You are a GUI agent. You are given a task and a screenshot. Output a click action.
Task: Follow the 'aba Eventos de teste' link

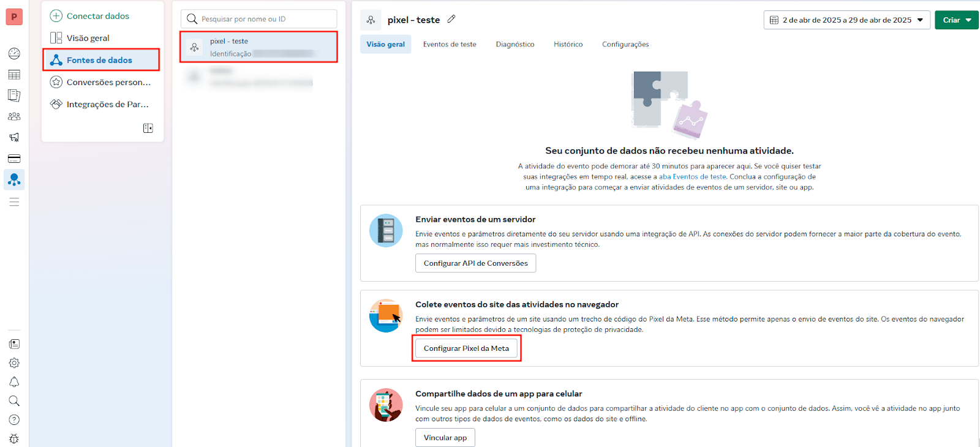692,177
